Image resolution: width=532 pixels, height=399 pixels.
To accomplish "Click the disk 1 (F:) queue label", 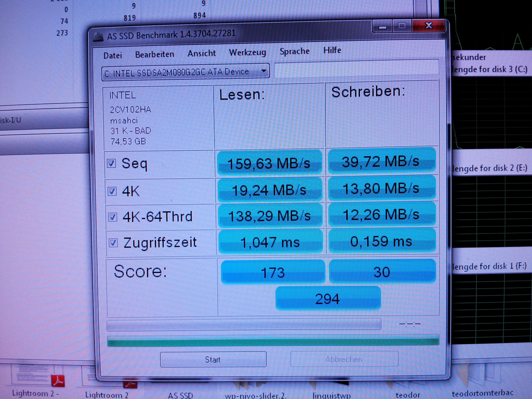I will tap(489, 266).
